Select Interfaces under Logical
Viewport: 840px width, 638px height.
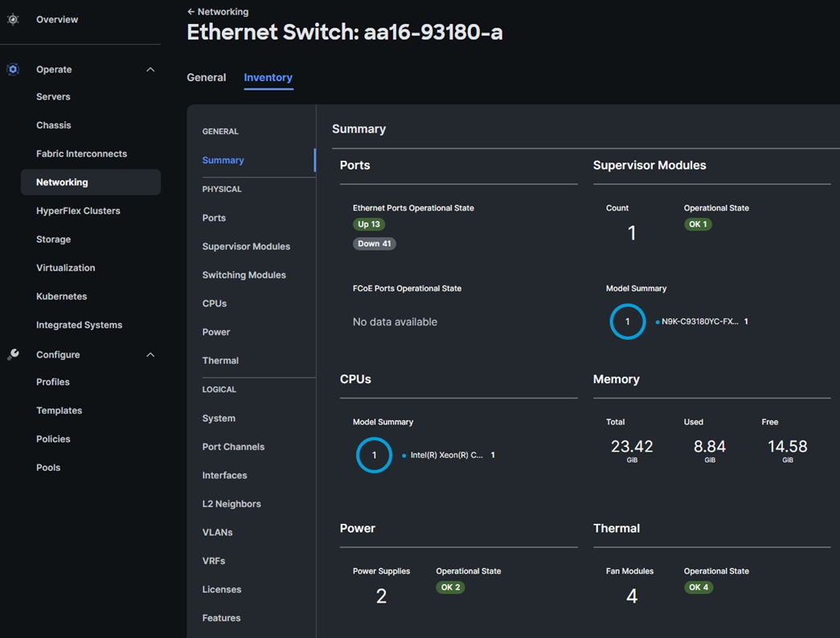[224, 475]
